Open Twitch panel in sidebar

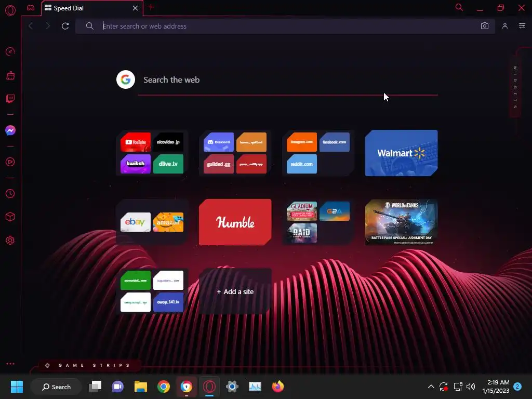tap(10, 99)
